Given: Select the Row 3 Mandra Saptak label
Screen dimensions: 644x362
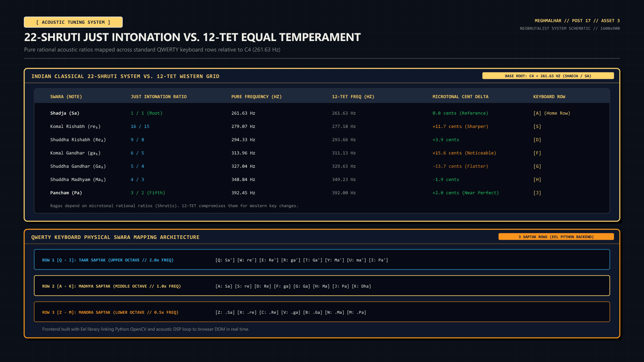Looking at the screenshot, I should pos(110,312).
